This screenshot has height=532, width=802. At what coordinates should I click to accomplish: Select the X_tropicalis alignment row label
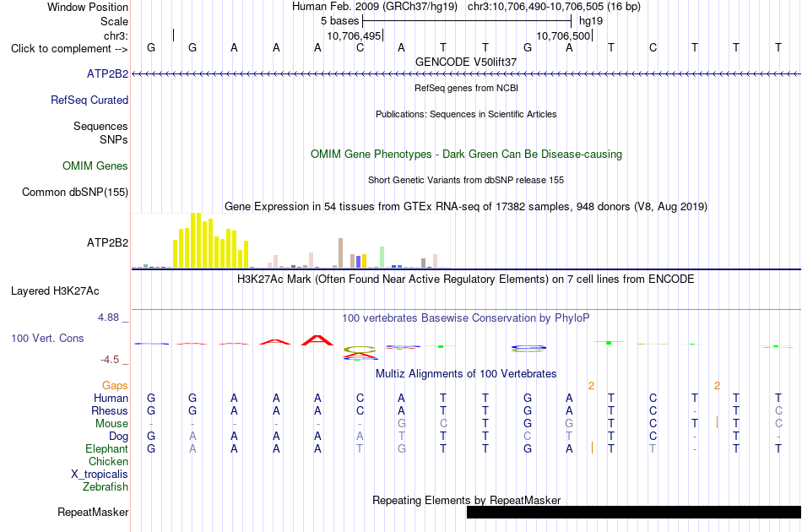100,475
